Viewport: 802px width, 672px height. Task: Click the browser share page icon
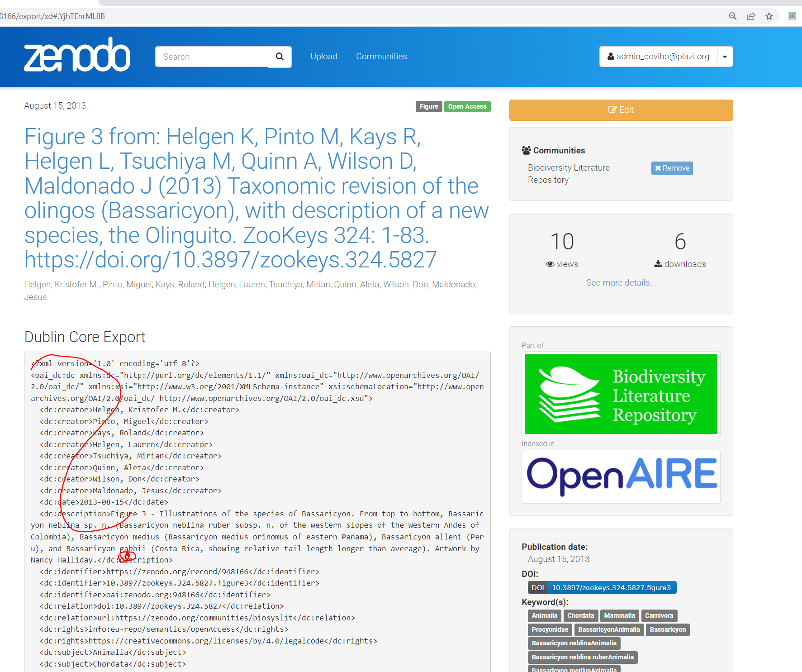[751, 16]
